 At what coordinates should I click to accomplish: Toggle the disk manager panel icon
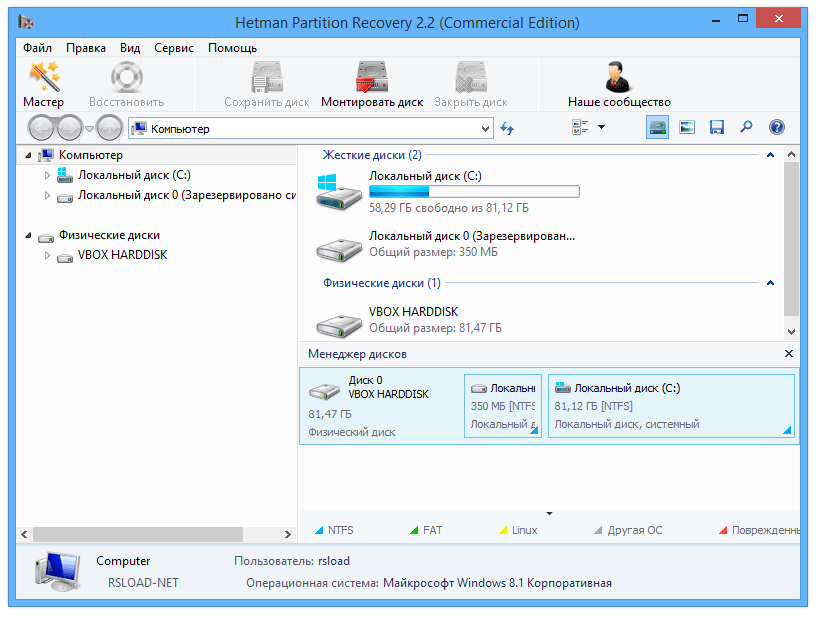click(657, 127)
